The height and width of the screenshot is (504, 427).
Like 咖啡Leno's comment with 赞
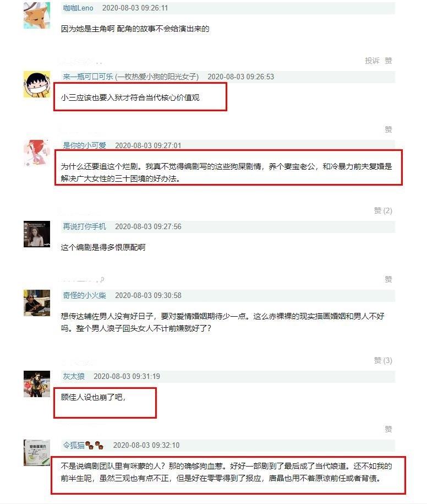388,61
